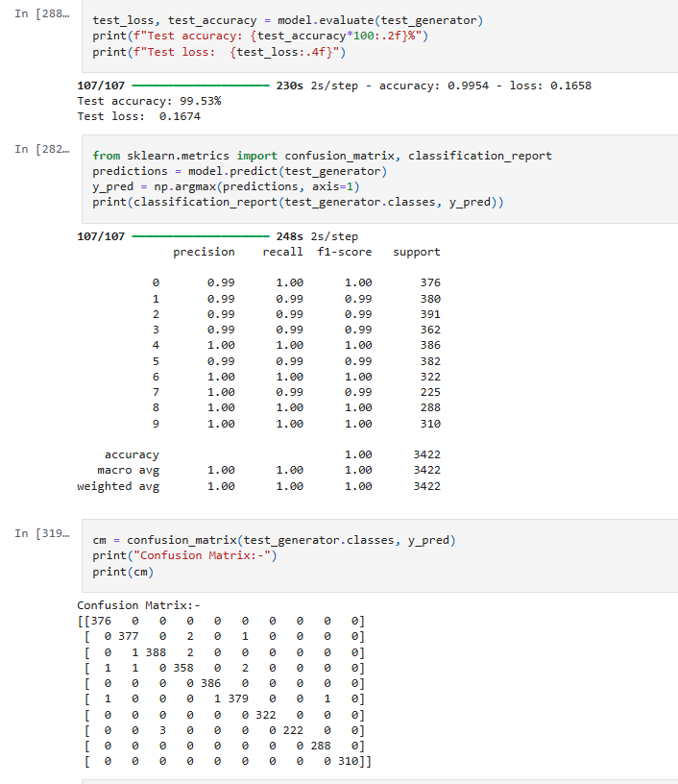Click the precision column header
The height and width of the screenshot is (784, 678).
tap(204, 252)
